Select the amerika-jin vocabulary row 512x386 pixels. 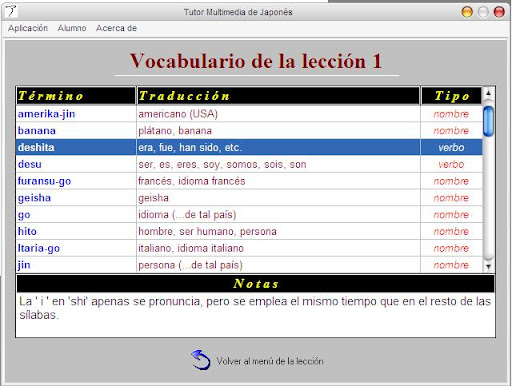(249, 114)
